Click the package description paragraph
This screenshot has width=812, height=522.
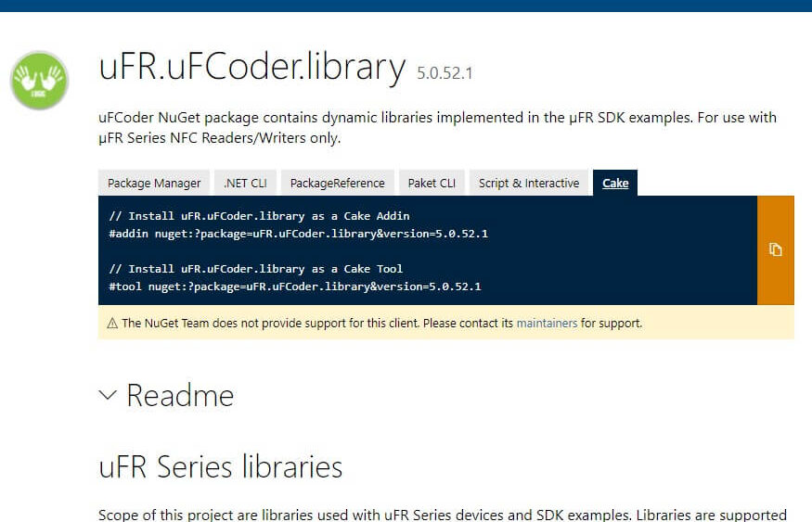tap(438, 128)
